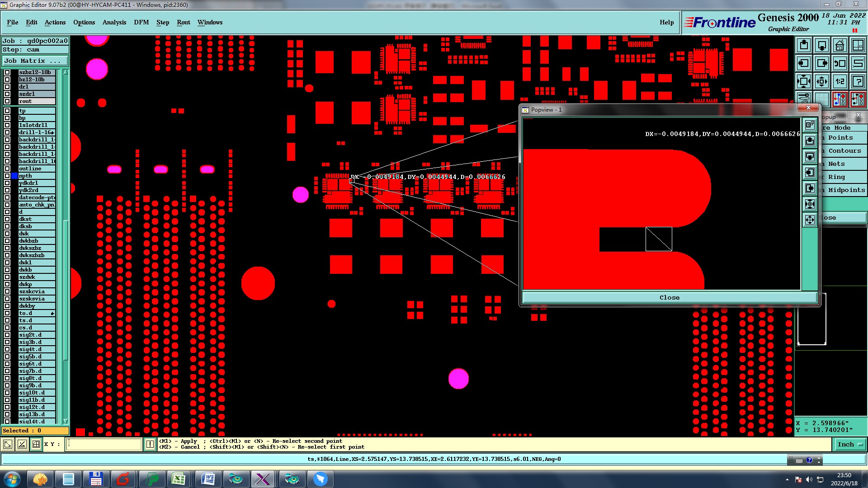Click the zoom in icon with inward arrows
868x488 pixels.
pos(804,81)
